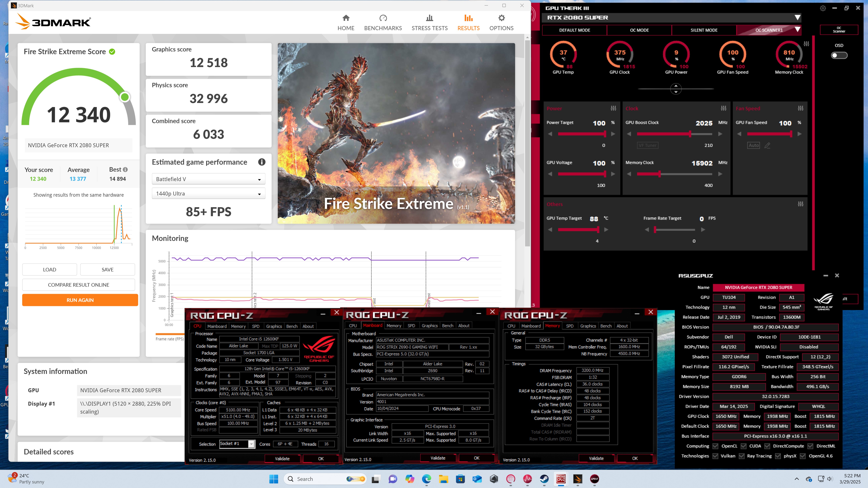Click the Fire Strike Extreme preview image
Viewport: 868px width, 488px height.
pos(396,133)
